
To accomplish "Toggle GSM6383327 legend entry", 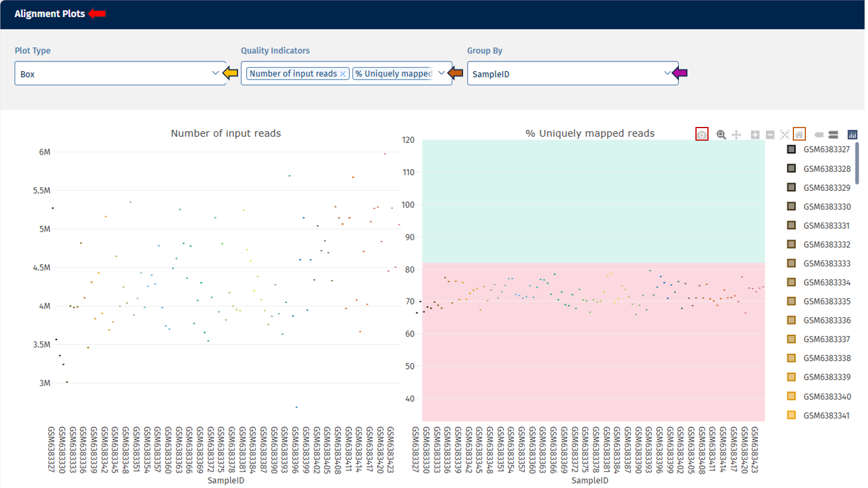I will click(826, 150).
